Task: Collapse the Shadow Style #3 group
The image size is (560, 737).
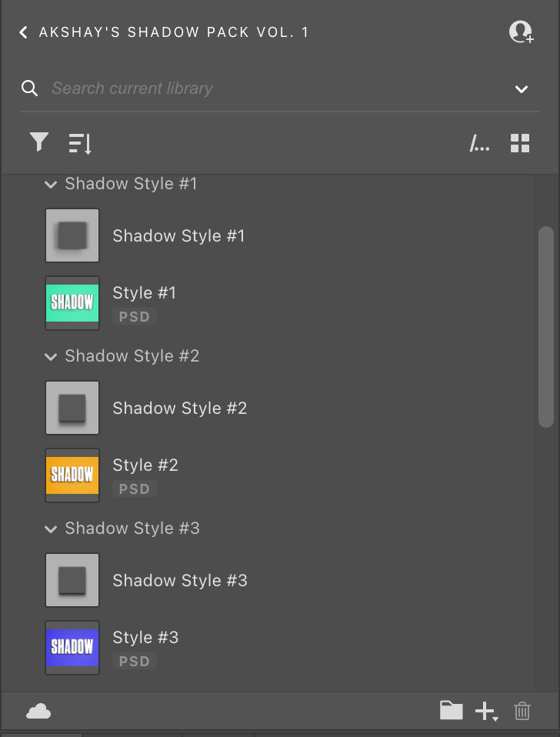Action: tap(51, 529)
